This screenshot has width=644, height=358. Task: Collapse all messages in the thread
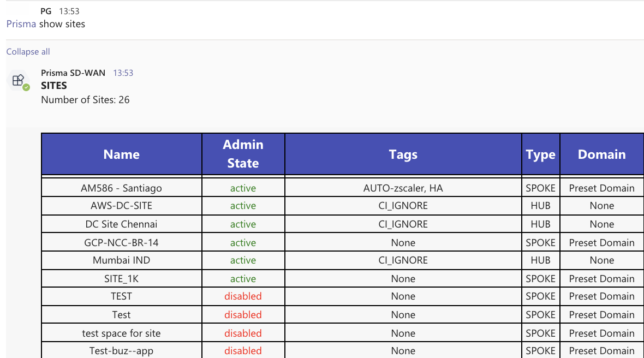point(28,52)
